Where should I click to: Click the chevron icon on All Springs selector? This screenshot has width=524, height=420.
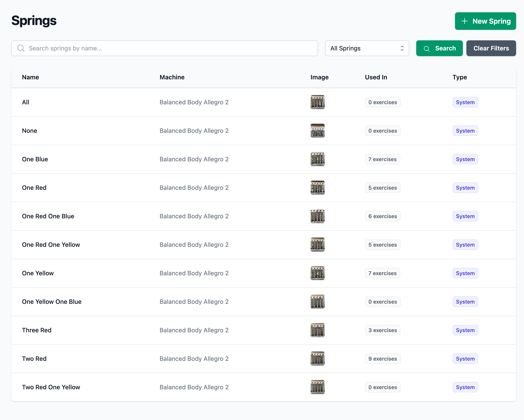tap(402, 48)
